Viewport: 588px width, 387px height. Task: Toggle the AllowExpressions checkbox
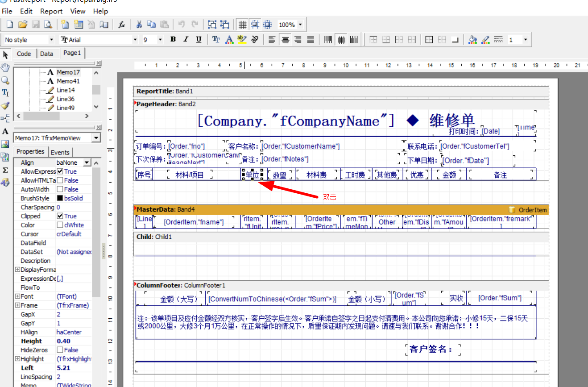tap(60, 171)
